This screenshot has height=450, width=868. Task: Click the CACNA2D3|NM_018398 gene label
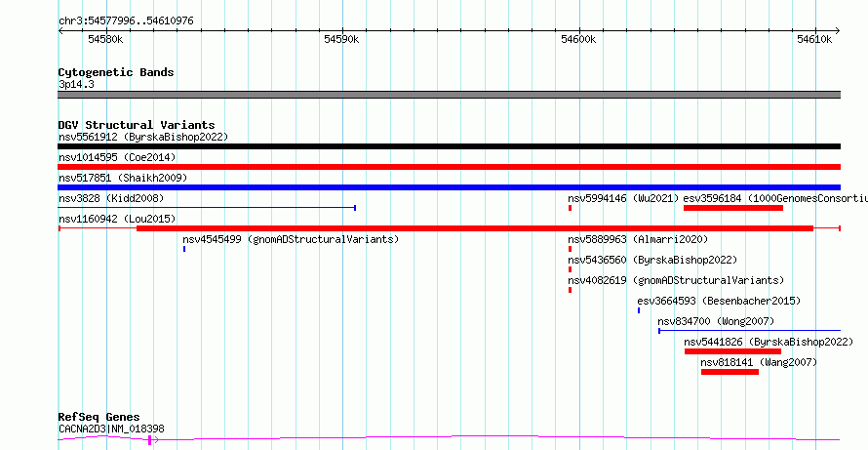click(x=111, y=429)
